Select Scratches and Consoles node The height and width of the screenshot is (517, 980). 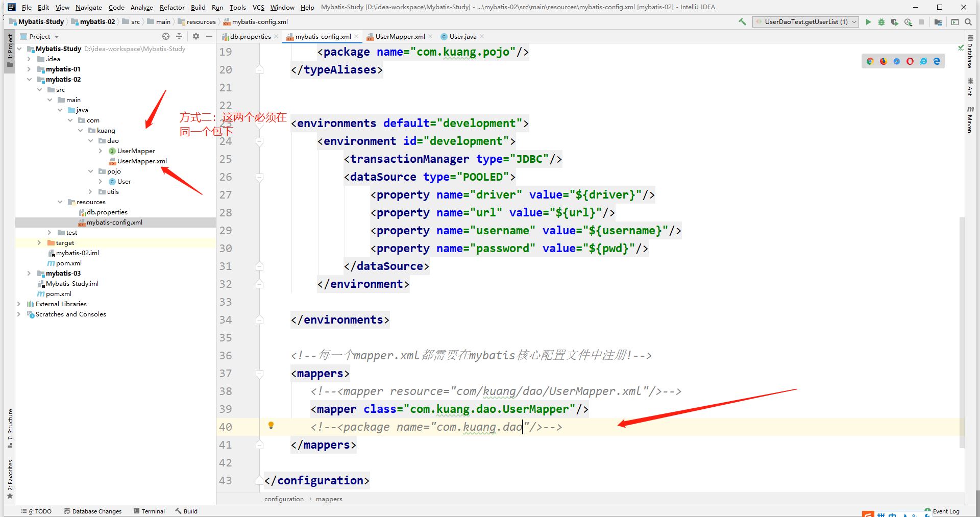(70, 314)
